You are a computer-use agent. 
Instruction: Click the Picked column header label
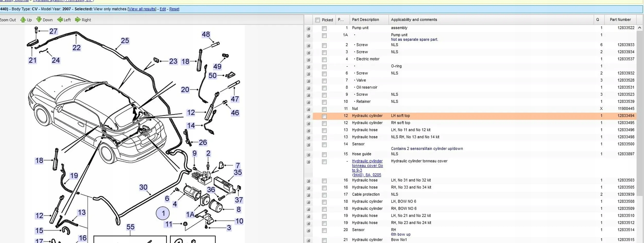click(x=327, y=20)
